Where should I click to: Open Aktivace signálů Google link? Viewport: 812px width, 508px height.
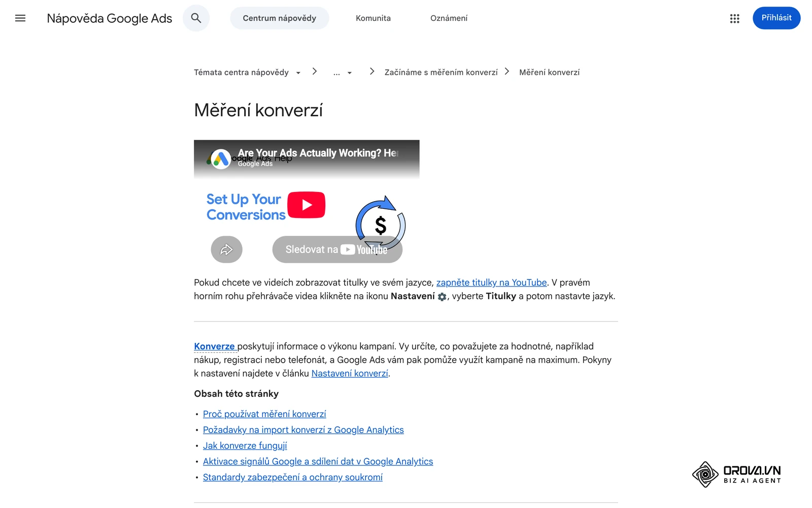click(x=318, y=461)
